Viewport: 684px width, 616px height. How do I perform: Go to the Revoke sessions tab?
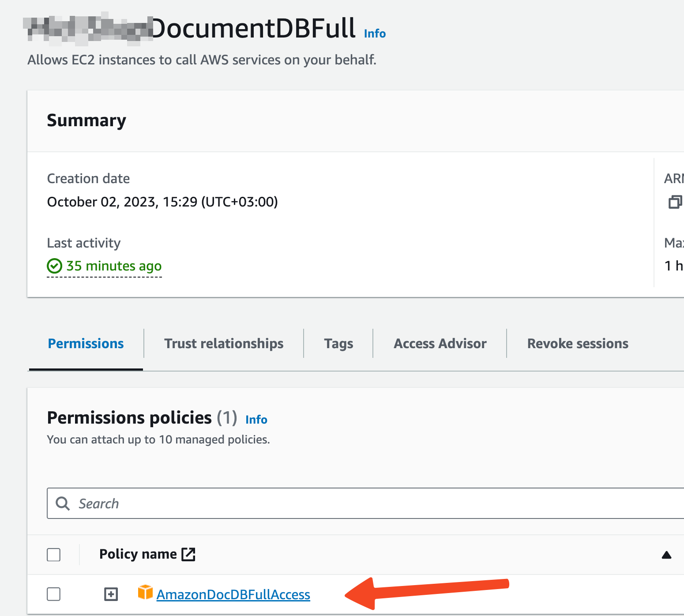coord(578,343)
